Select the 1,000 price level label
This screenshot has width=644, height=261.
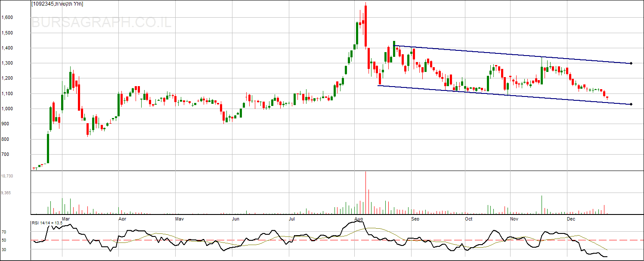7,109
